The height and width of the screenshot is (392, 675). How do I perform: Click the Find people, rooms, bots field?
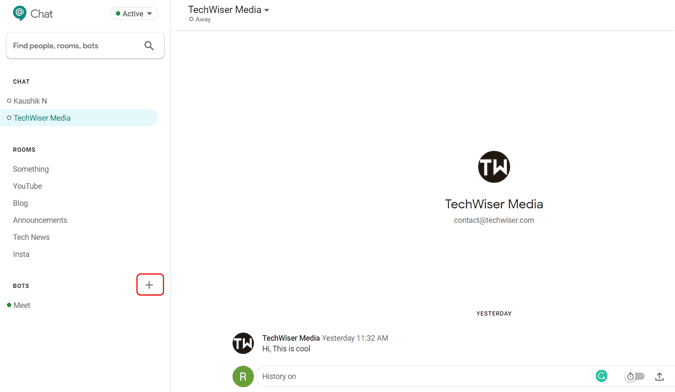85,46
